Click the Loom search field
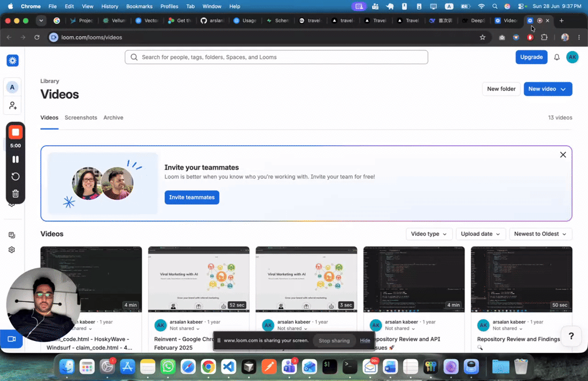Viewport: 588px width, 381px height. tap(276, 57)
